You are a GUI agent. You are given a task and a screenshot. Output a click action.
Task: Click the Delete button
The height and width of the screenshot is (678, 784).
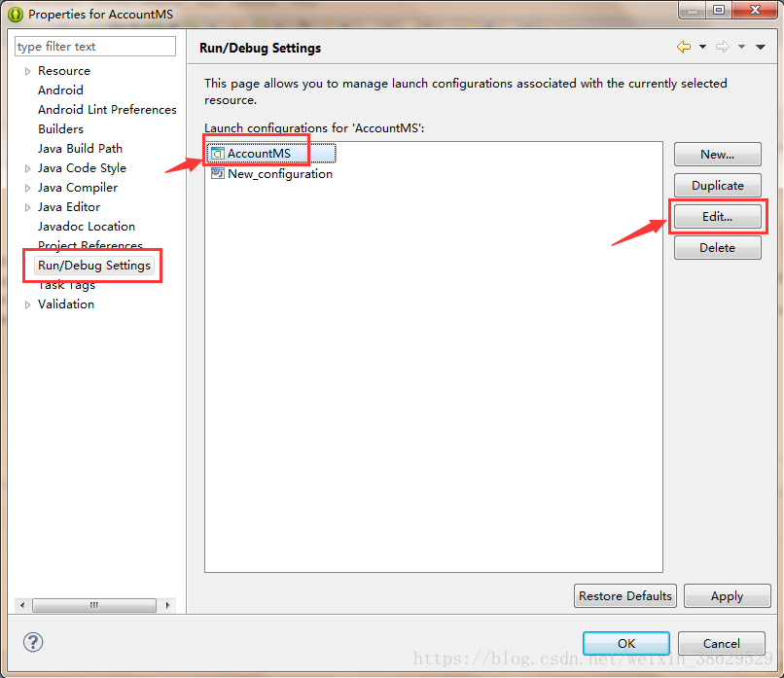coord(718,247)
